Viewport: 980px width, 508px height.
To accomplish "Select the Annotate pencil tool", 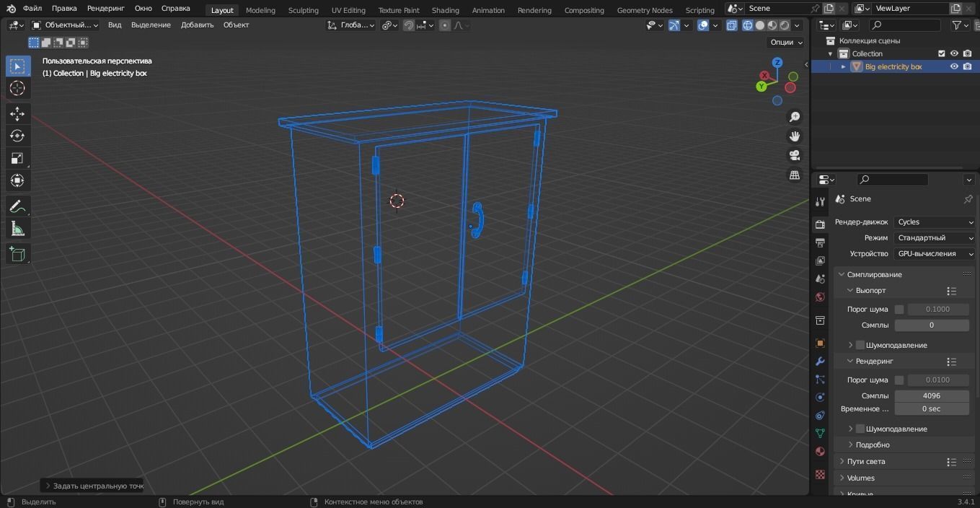I will pyautogui.click(x=18, y=206).
